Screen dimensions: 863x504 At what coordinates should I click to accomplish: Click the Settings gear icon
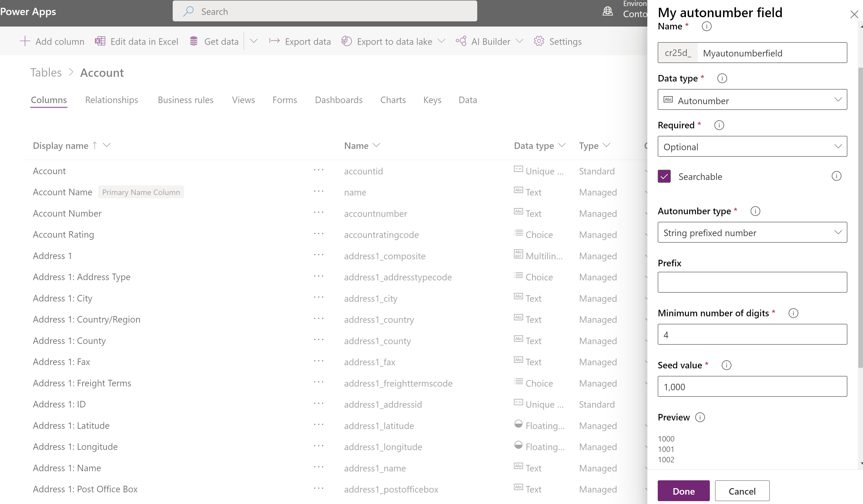(539, 41)
